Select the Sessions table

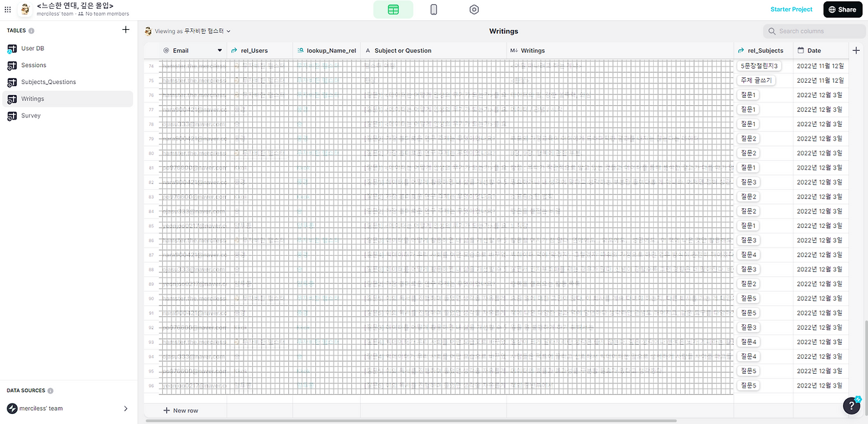click(x=66, y=65)
